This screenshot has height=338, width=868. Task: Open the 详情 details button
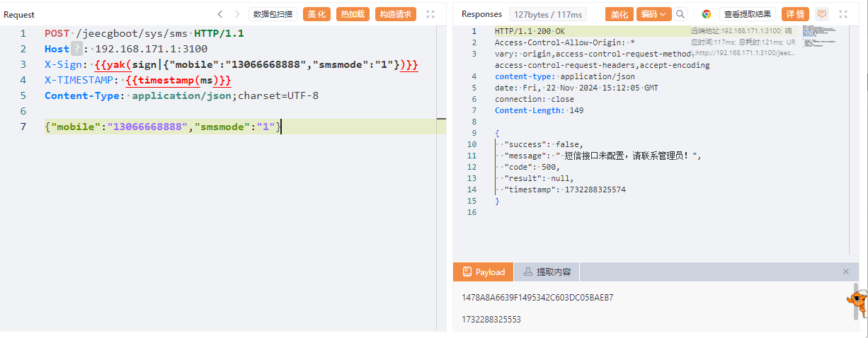coord(795,14)
